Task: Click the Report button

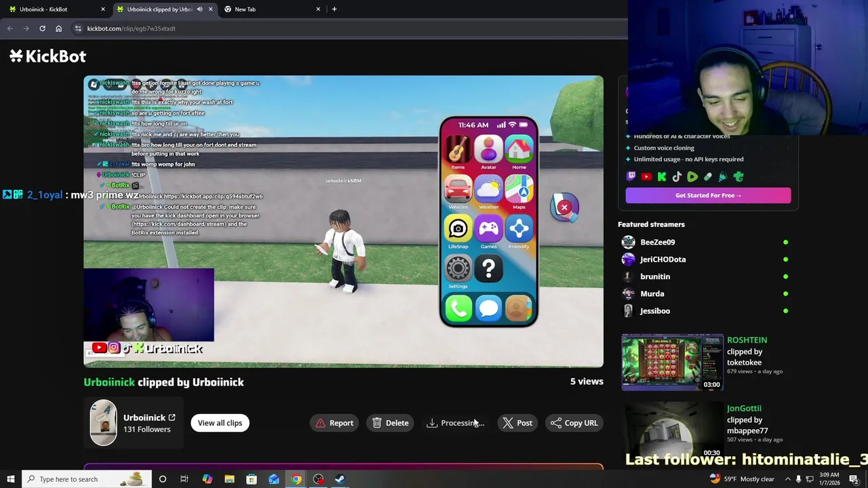Action: click(x=334, y=423)
